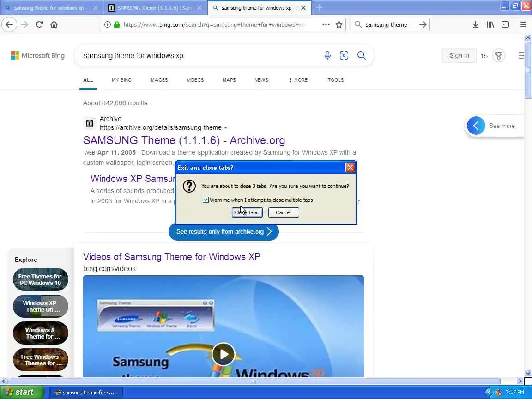The image size is (532, 399).
Task: Bookmark this page with the star
Action: pyautogui.click(x=339, y=24)
